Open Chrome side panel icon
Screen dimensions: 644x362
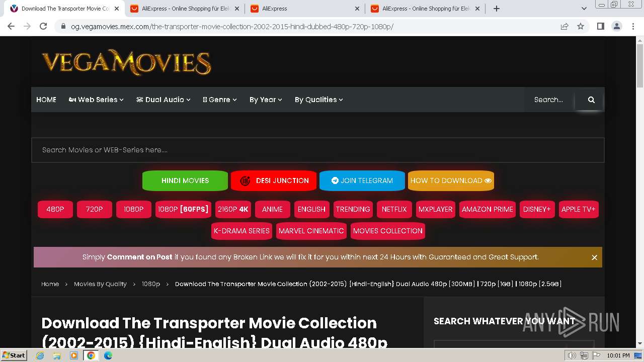[x=600, y=26]
